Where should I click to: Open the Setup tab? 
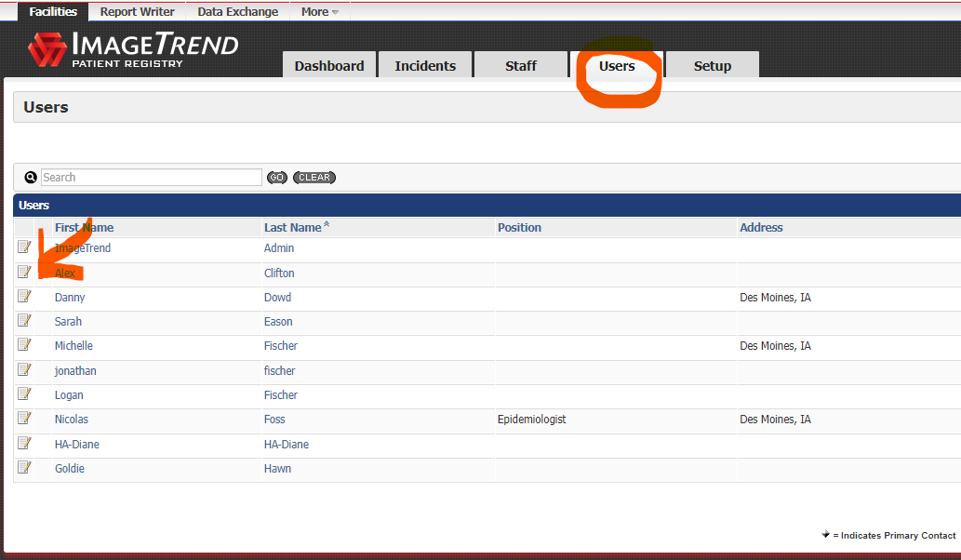[712, 66]
